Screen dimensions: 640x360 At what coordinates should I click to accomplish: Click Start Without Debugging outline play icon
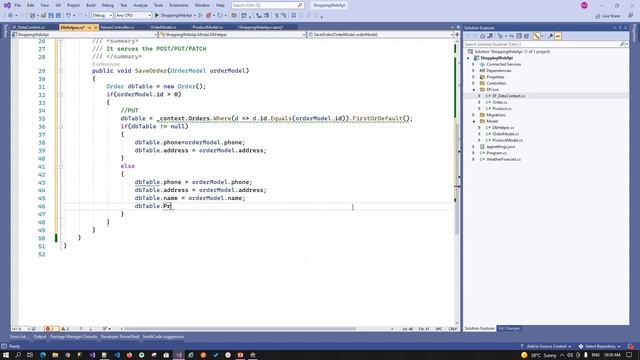pos(200,15)
